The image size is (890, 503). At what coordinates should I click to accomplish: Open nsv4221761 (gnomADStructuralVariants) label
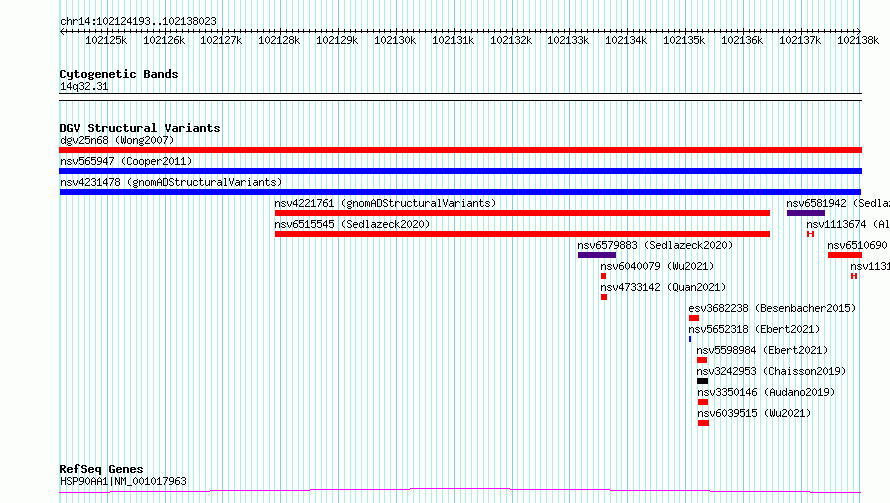pyautogui.click(x=385, y=203)
